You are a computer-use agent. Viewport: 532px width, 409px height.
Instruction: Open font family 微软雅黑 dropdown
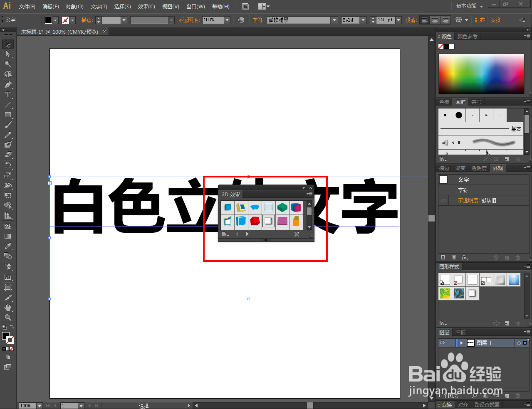click(x=334, y=20)
